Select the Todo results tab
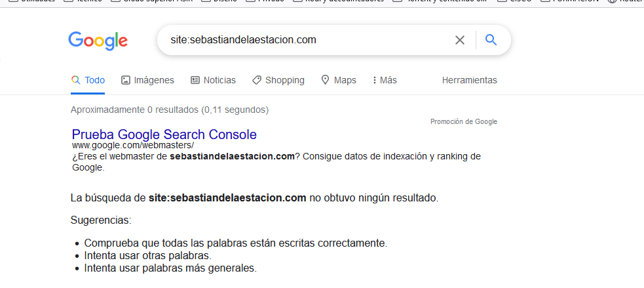 click(88, 80)
